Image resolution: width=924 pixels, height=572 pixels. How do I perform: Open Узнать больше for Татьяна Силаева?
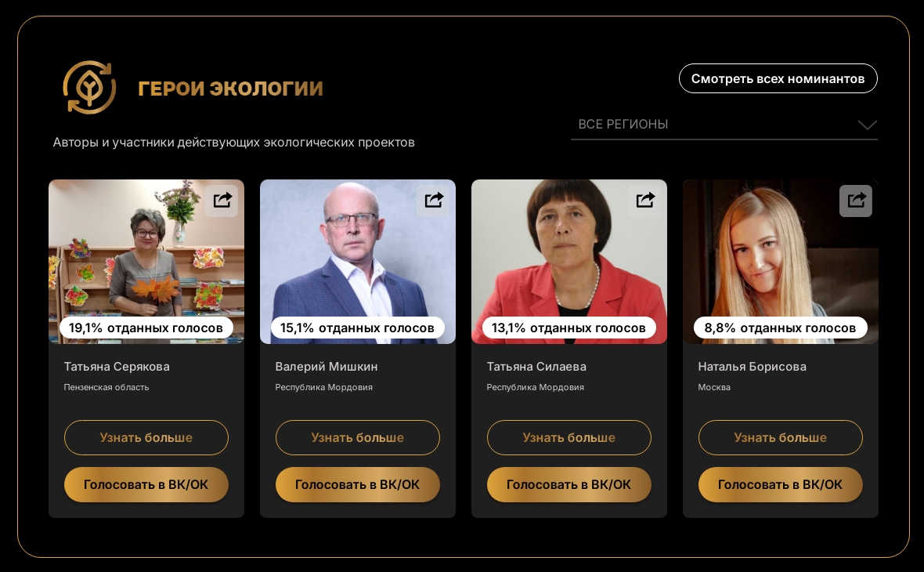click(569, 437)
